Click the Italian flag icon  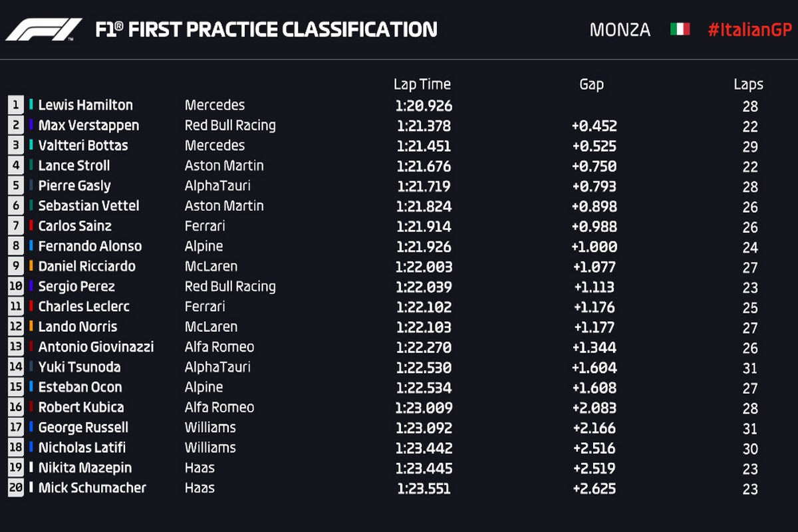coord(680,30)
